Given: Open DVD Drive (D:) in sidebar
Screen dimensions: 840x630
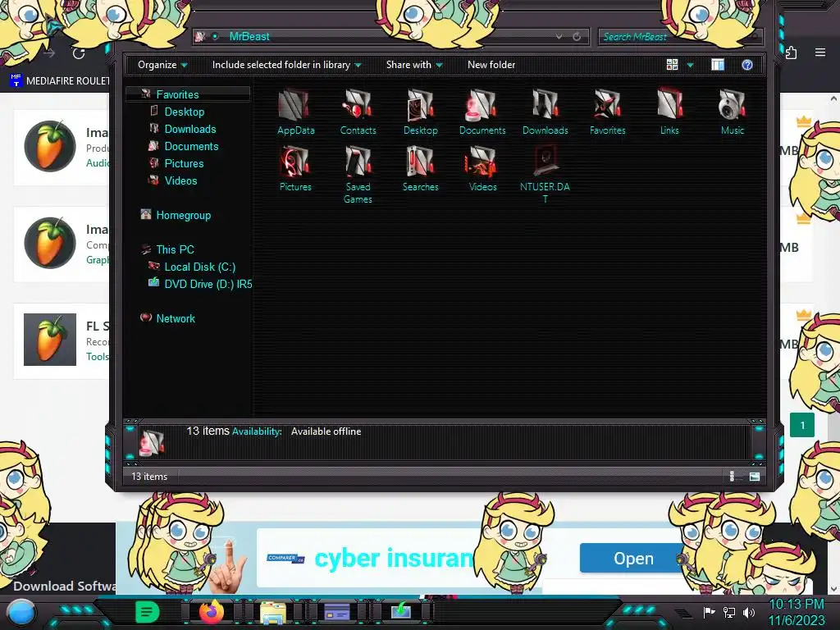Looking at the screenshot, I should coord(208,284).
